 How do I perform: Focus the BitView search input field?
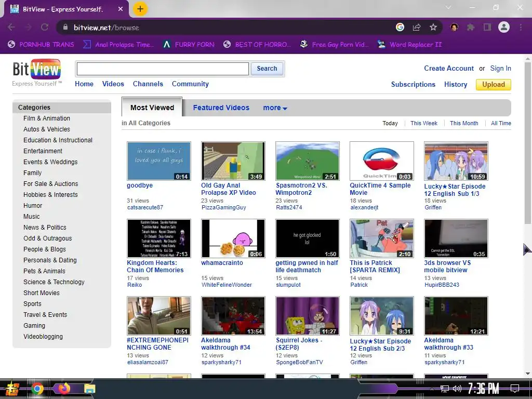click(163, 69)
